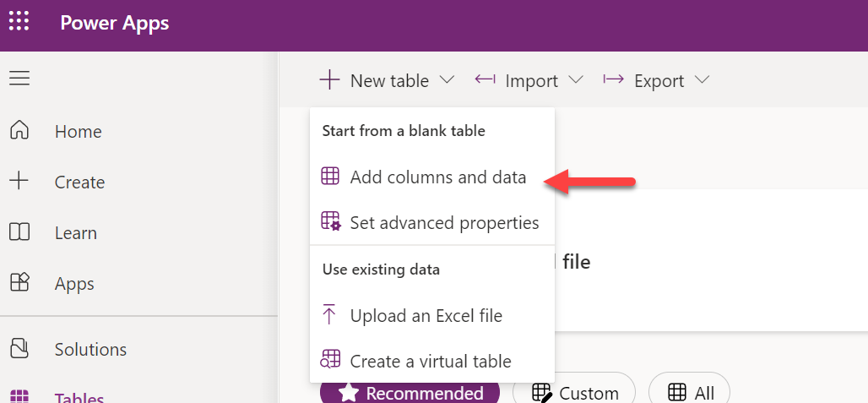Viewport: 868px width, 403px height.
Task: Expand the Import dropdown chevron
Action: 576,80
